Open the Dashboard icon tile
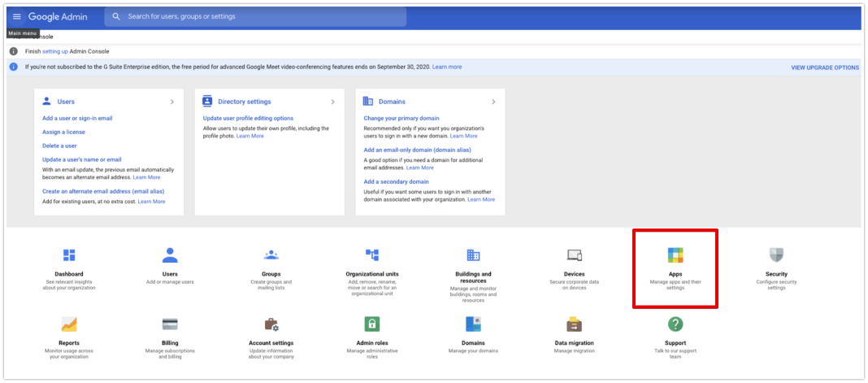 69,255
